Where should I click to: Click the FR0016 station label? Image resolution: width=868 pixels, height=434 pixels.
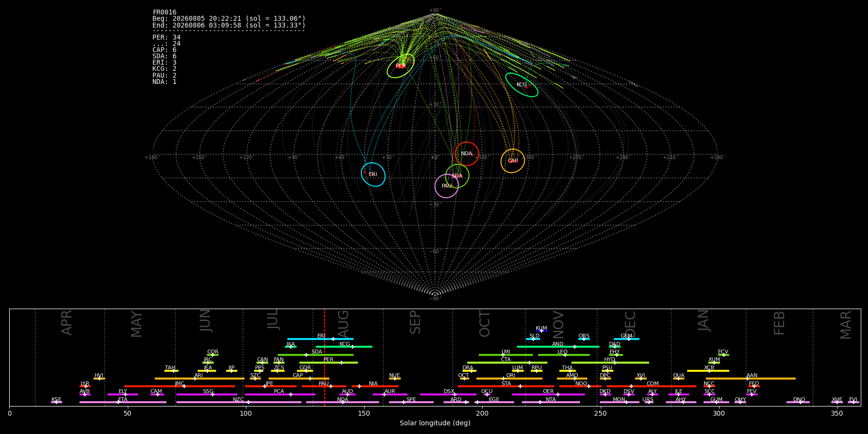click(164, 12)
